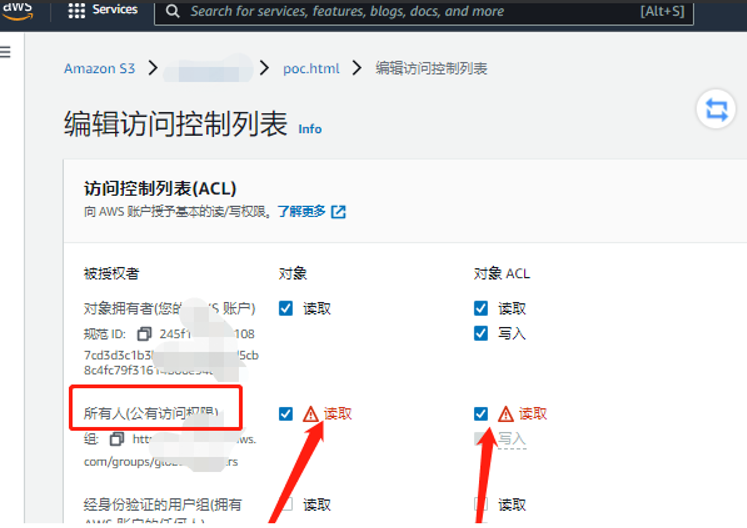
Task: Click the 对象 ACL column header
Action: (x=502, y=274)
